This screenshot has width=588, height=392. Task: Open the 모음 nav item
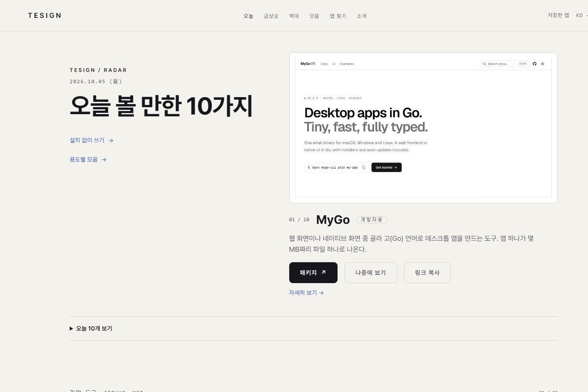pyautogui.click(x=314, y=16)
